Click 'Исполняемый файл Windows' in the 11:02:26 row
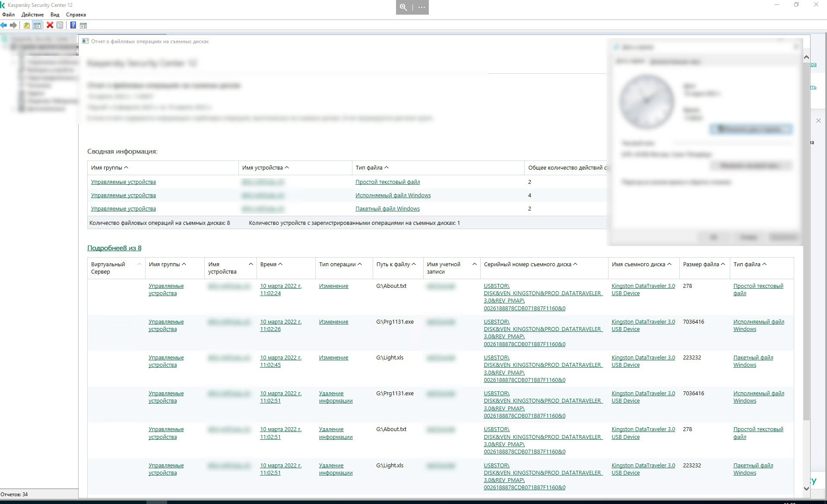This screenshot has height=504, width=827. pos(758,325)
